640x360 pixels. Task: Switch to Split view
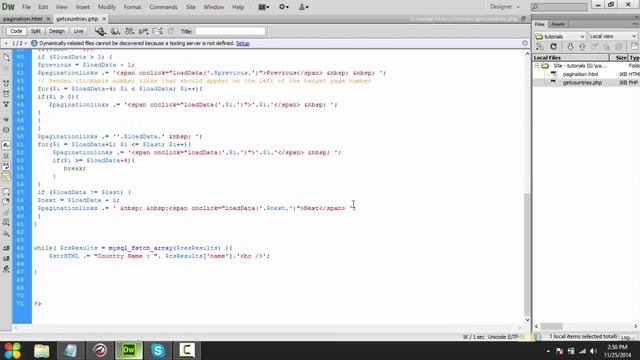(36, 31)
